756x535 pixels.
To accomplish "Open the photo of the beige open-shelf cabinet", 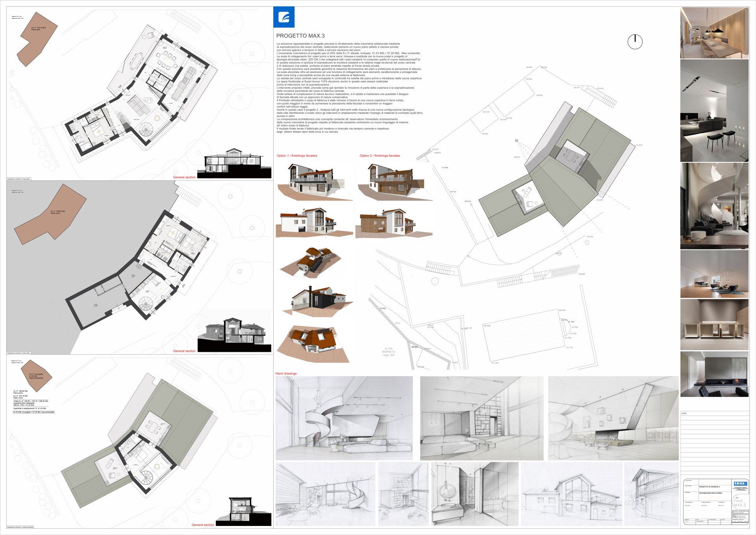I will pyautogui.click(x=714, y=324).
